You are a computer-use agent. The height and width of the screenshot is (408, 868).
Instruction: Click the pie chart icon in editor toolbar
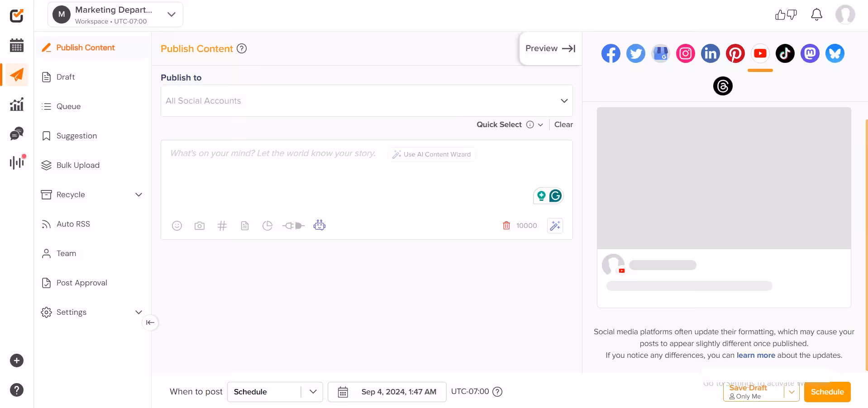click(x=267, y=226)
